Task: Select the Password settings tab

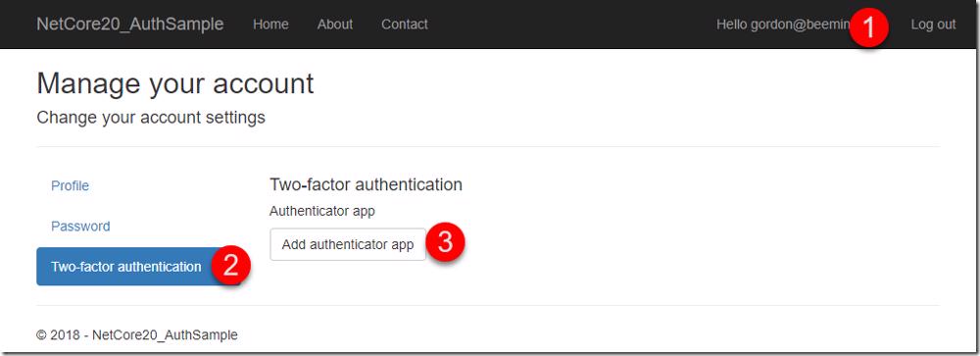Action: coord(80,227)
